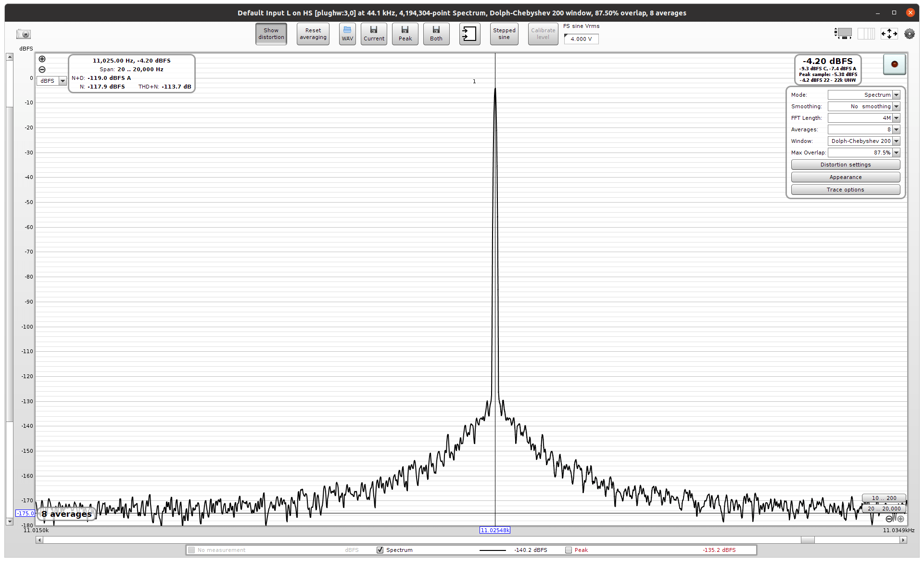Viewport: 924px width, 562px height.
Task: Click the 11.02548k cursor frequency marker
Action: coord(495,530)
